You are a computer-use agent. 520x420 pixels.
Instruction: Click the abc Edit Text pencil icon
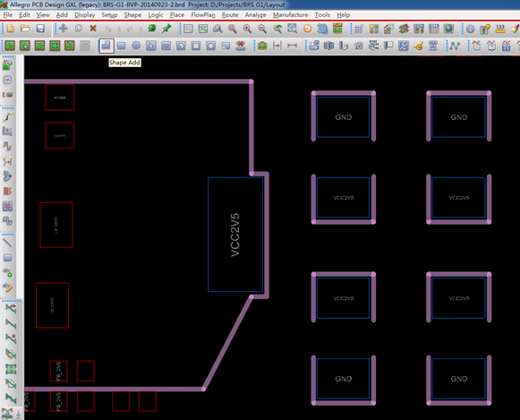click(8, 287)
